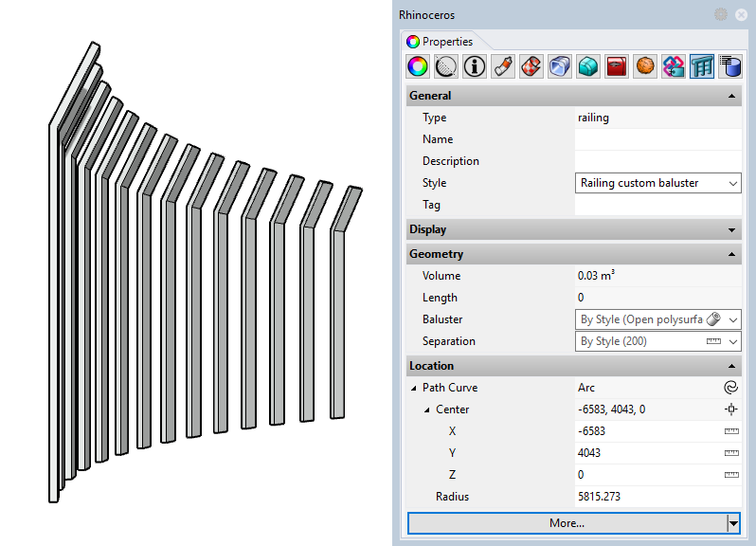756x546 pixels.
Task: Click the Path Curve pick-curve spiral icon
Action: tap(731, 388)
